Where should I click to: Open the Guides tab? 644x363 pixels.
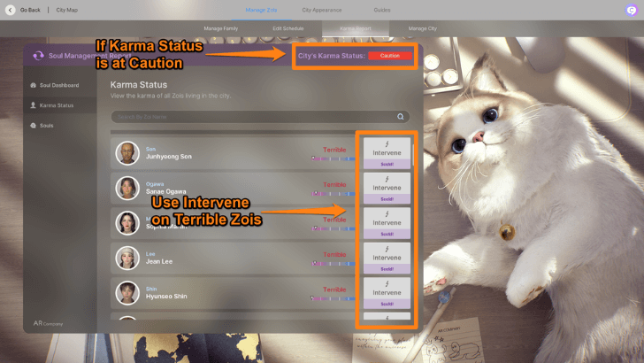pyautogui.click(x=382, y=10)
